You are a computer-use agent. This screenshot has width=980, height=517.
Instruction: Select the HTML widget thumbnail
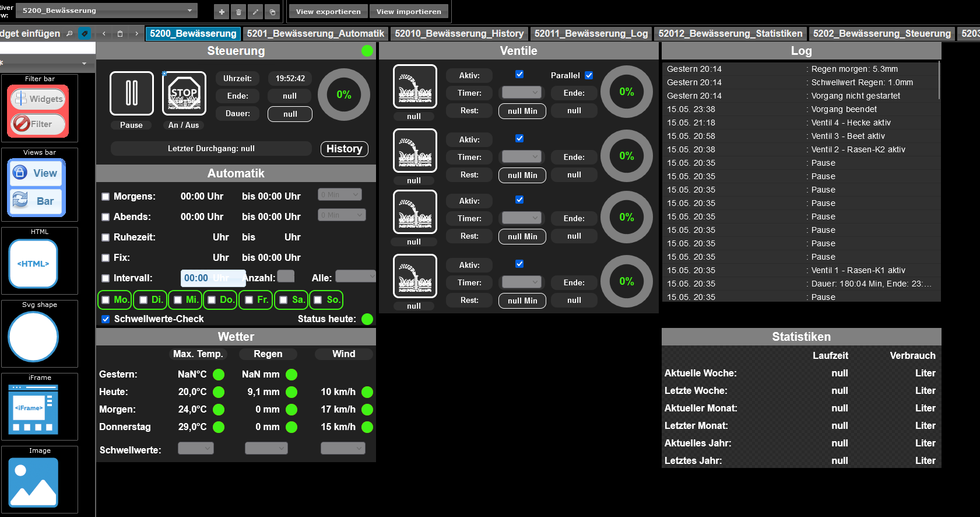(x=33, y=264)
